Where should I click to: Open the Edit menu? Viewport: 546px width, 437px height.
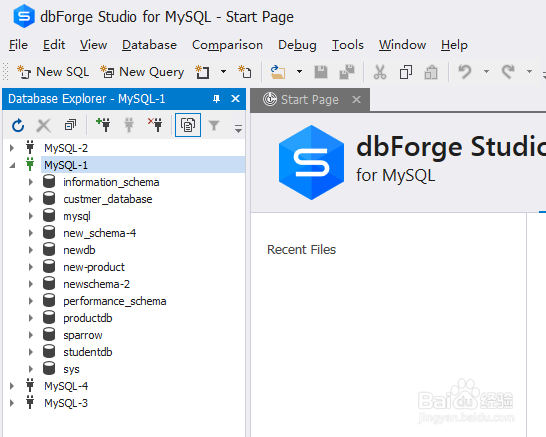[54, 45]
